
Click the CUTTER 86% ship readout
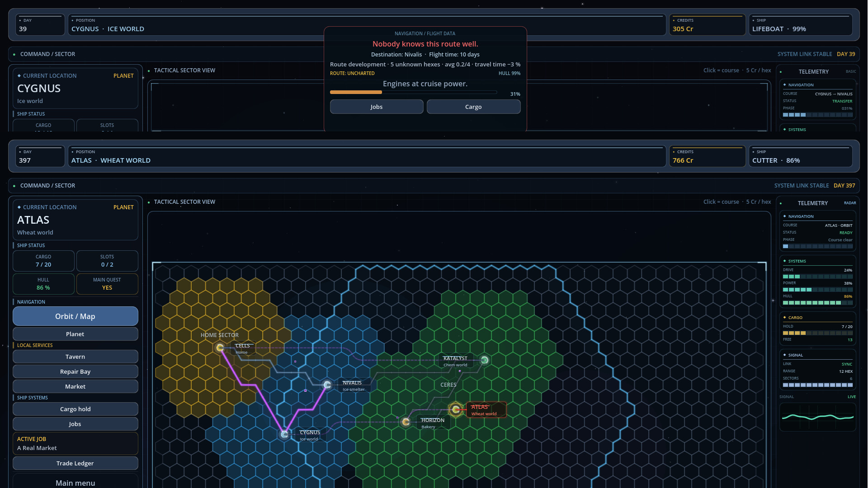[x=801, y=156]
